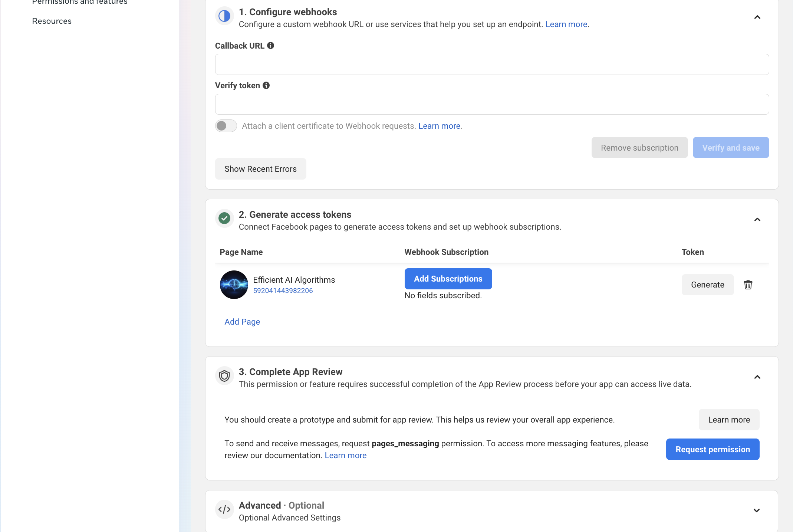The height and width of the screenshot is (532, 793).
Task: Click Show Recent Errors button
Action: (260, 169)
